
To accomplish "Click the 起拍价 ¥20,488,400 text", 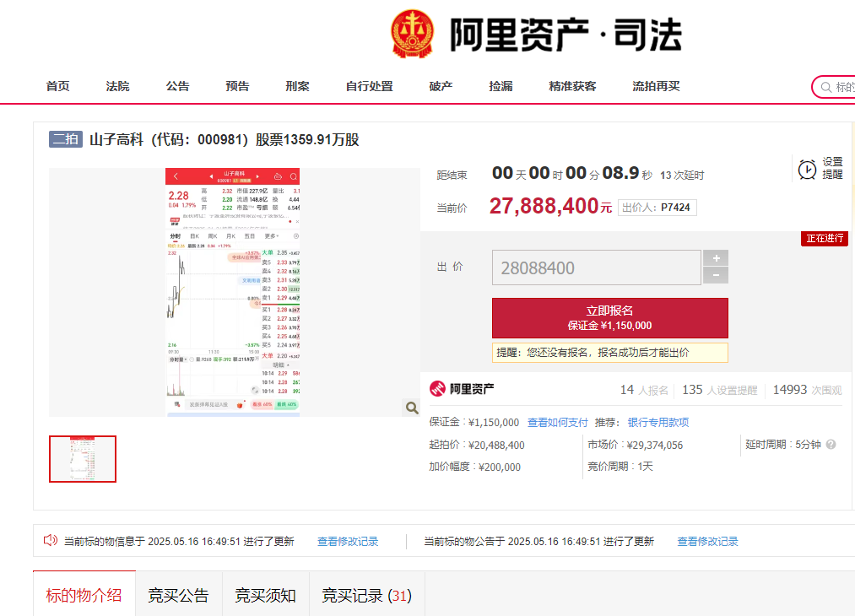I will [477, 445].
